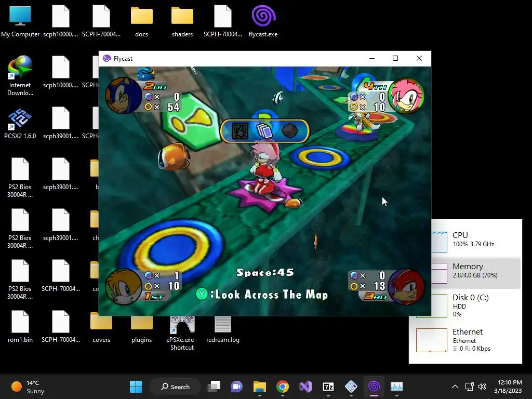Click Sonic's portrait in the game HUD
532x399 pixels.
[x=123, y=96]
